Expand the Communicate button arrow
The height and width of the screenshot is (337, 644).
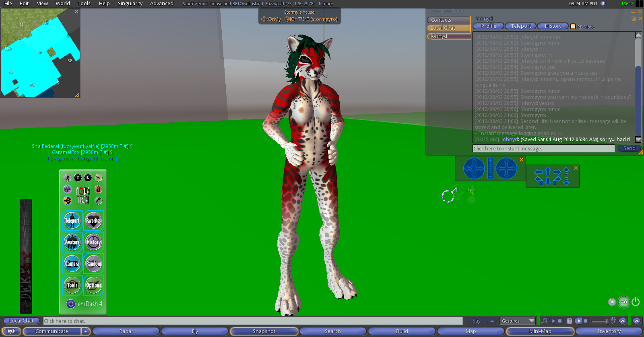[x=85, y=331]
